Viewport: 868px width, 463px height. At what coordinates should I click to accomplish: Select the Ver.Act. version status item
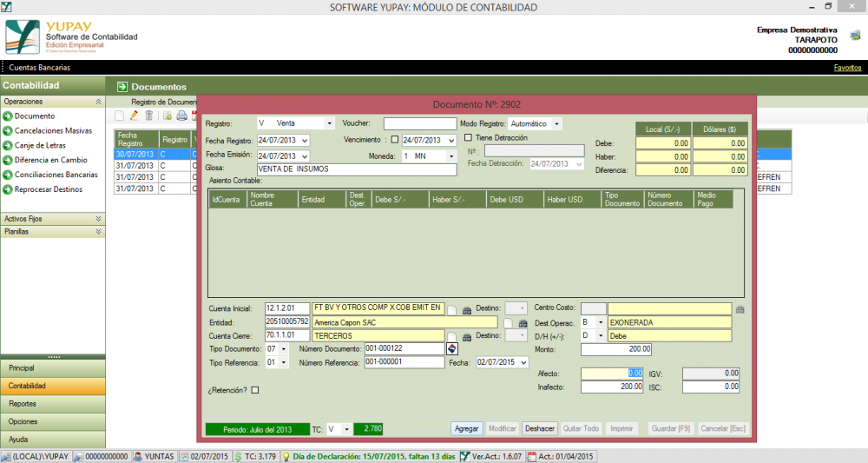[x=492, y=457]
